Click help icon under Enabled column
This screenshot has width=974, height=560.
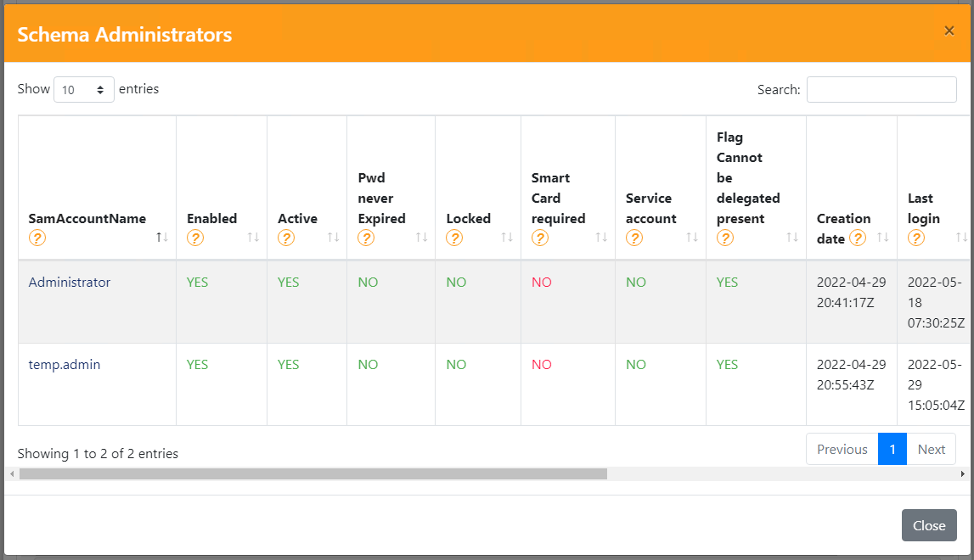(195, 238)
